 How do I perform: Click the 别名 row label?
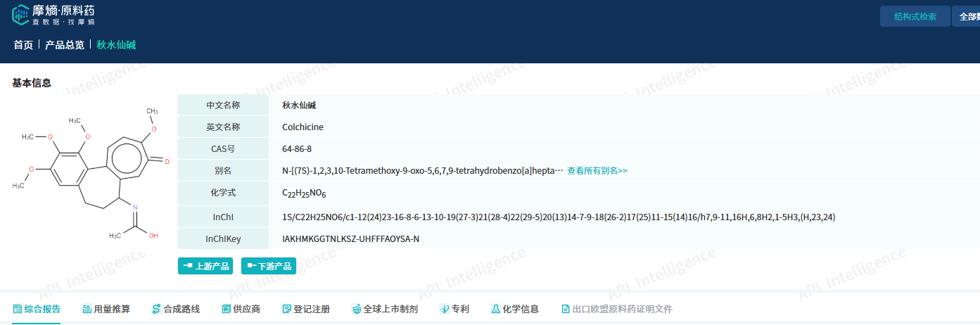223,170
